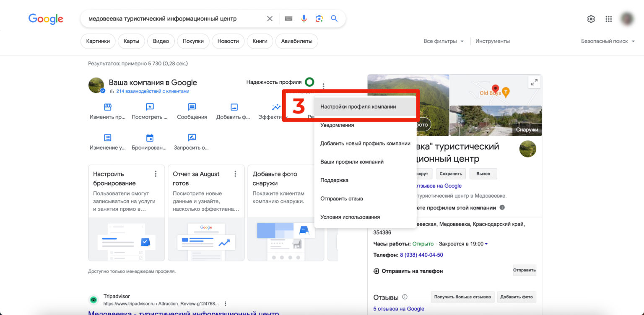
Task: Click the Посмотреть отзывы star icon
Action: (x=150, y=107)
